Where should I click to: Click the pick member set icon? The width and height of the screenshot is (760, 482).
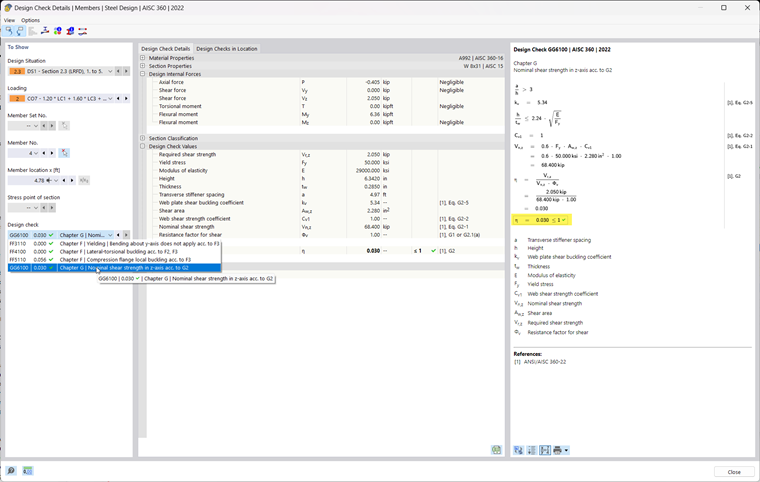point(64,126)
